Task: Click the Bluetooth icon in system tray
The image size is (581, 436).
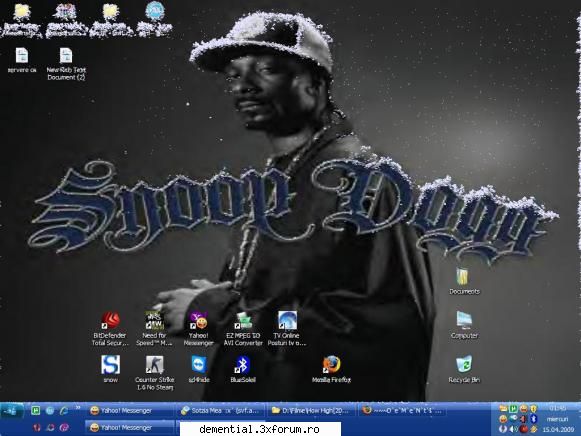Action: 534,419
